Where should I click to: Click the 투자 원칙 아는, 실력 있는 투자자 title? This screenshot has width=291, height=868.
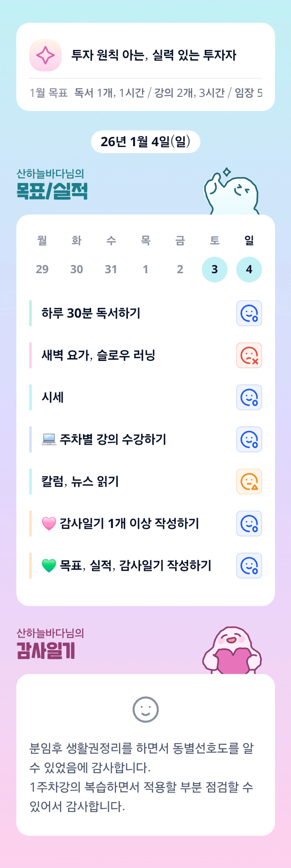pyautogui.click(x=154, y=55)
